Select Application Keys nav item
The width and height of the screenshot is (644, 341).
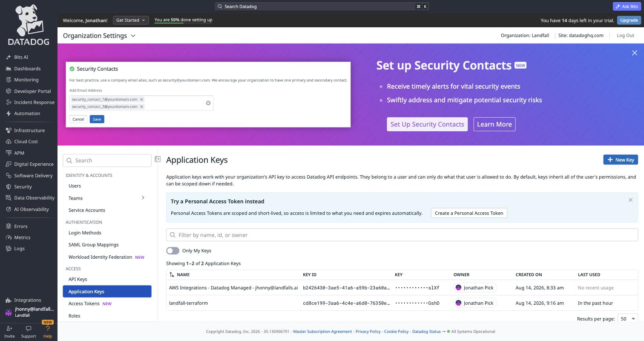pyautogui.click(x=107, y=292)
